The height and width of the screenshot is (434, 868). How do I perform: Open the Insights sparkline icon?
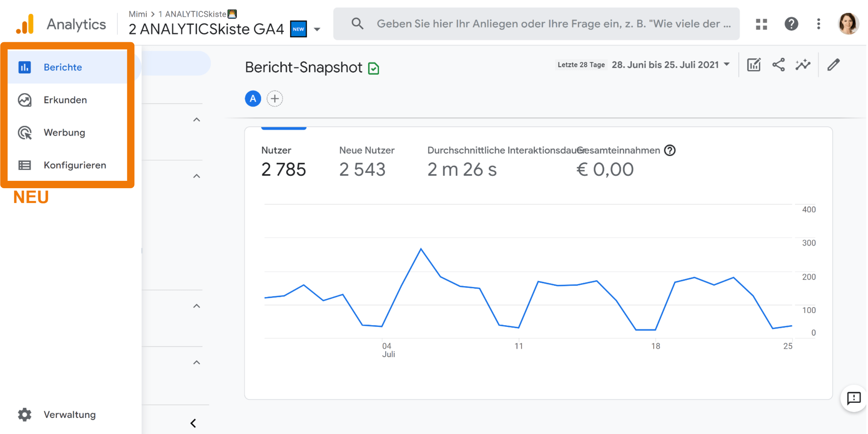pos(803,65)
